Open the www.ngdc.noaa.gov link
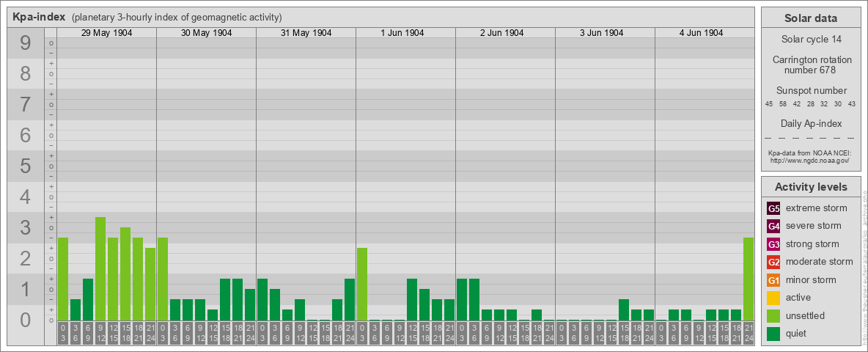The image size is (868, 352). [809, 160]
